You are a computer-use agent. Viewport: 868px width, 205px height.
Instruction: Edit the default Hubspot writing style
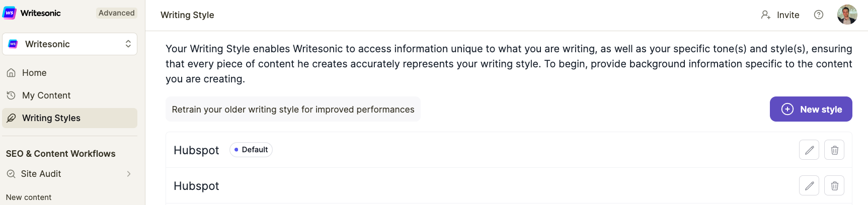(809, 150)
